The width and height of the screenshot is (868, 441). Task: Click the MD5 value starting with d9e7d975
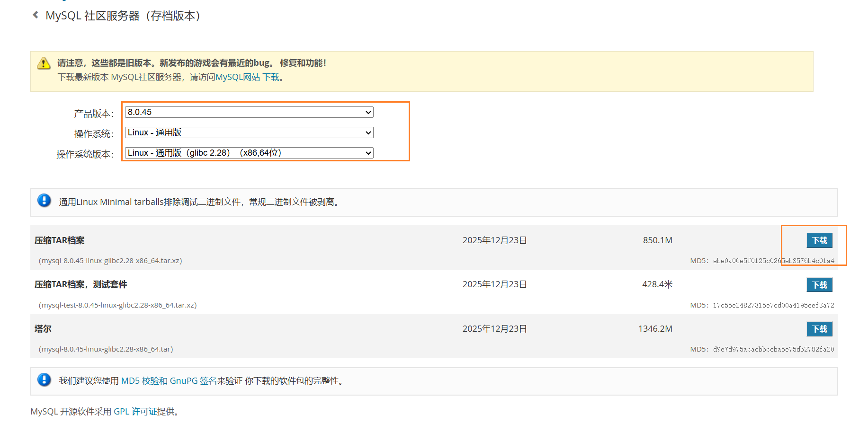(x=774, y=349)
